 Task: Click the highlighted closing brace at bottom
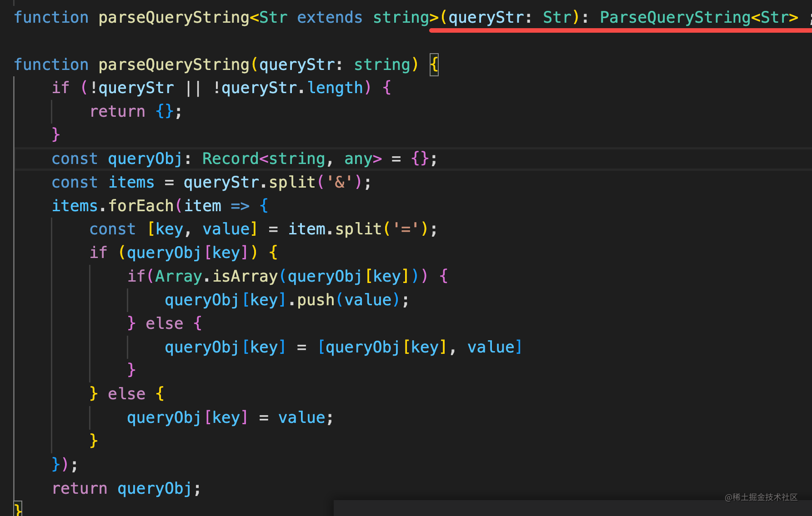[18, 509]
